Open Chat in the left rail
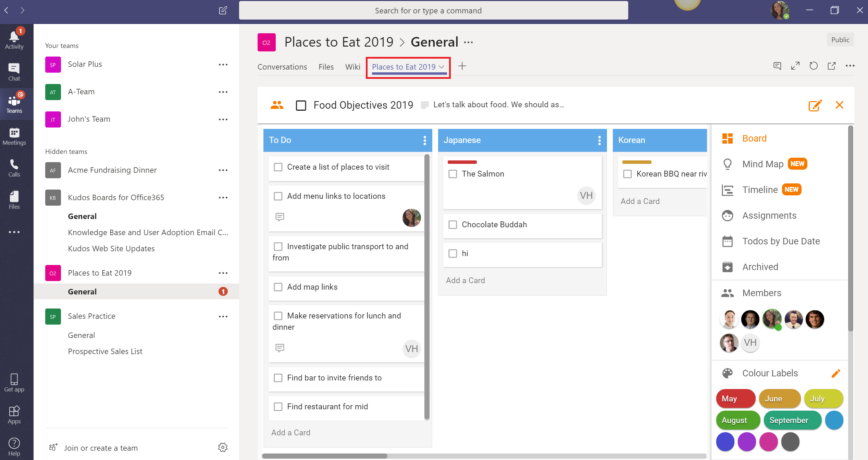This screenshot has width=868, height=460. click(x=14, y=72)
